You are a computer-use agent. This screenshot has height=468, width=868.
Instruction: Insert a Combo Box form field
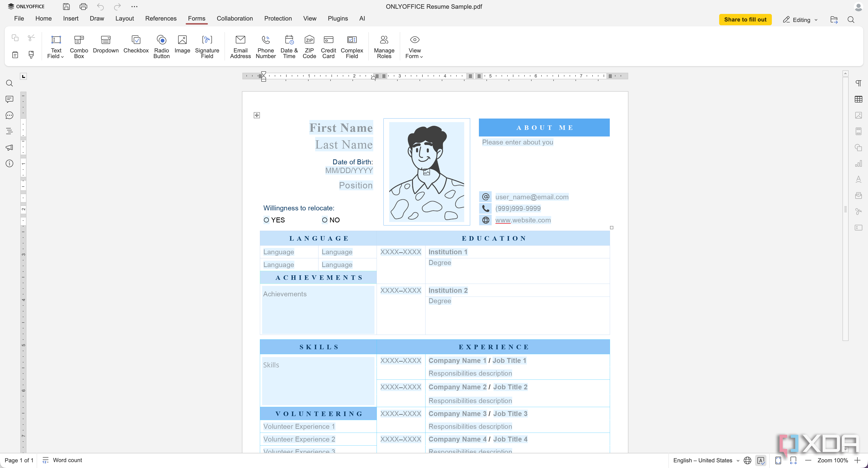coord(79,47)
